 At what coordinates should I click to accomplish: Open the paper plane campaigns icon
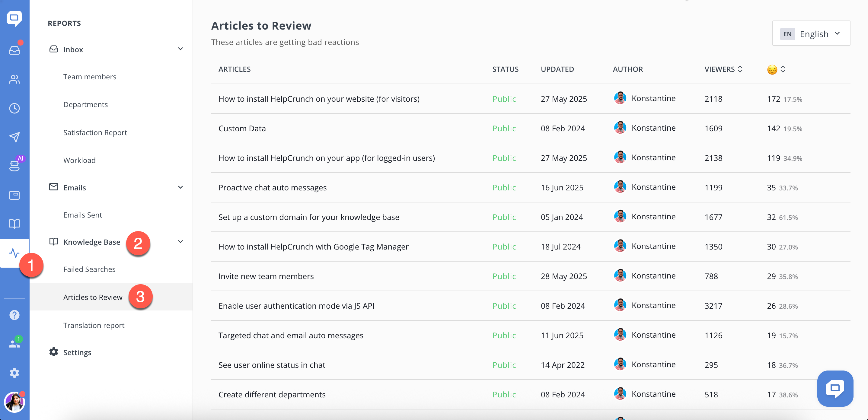14,137
